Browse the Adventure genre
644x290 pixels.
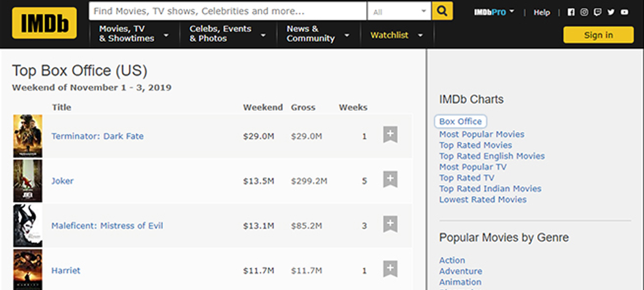click(x=461, y=271)
